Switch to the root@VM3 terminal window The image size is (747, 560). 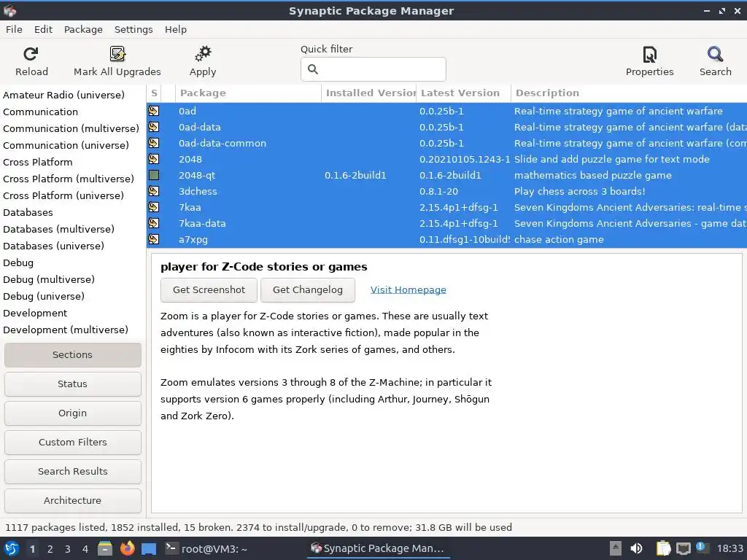click(x=206, y=548)
